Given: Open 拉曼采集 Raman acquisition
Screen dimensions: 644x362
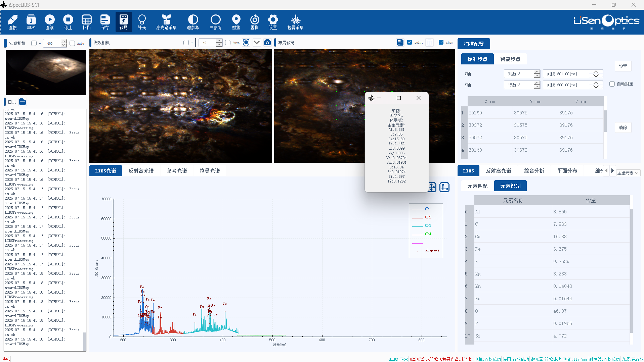Looking at the screenshot, I should 295,22.
